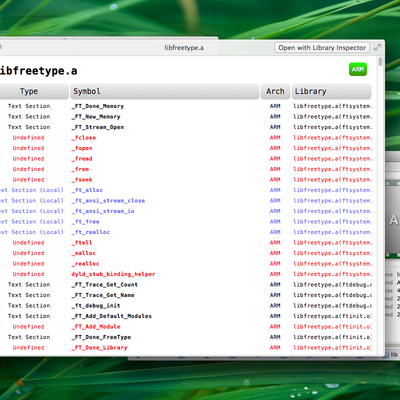Select the _FT_Stream_Open symbol
The image size is (400, 400).
(98, 127)
